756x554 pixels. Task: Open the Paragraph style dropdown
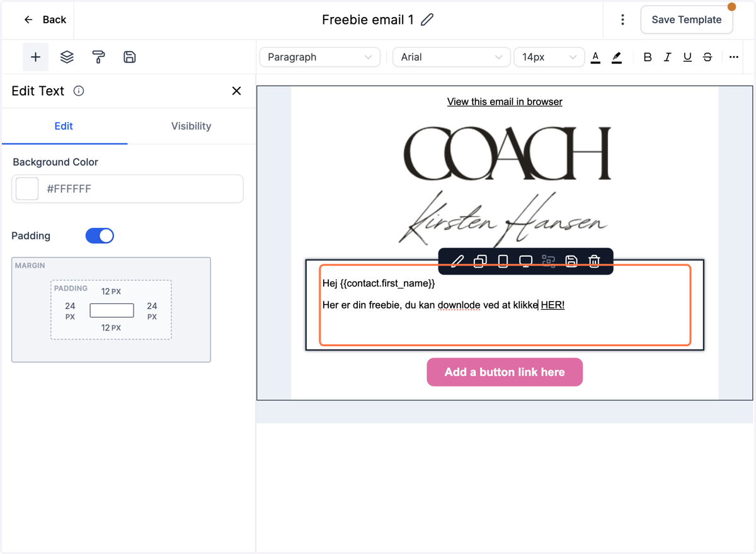(320, 57)
